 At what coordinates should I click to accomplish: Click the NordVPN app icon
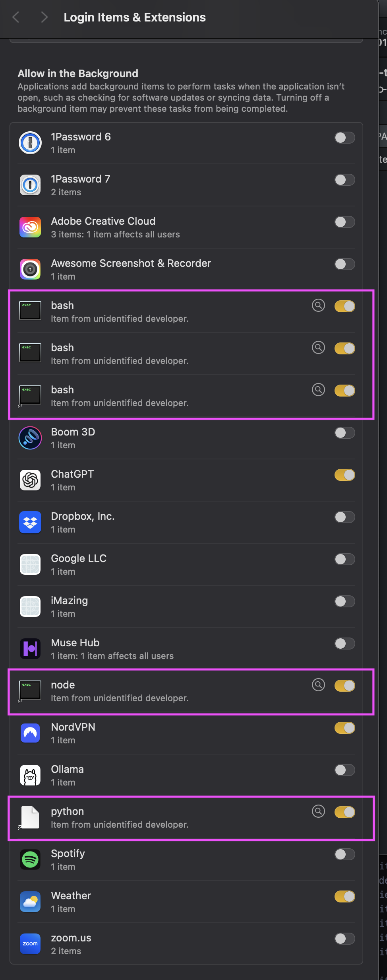click(30, 733)
